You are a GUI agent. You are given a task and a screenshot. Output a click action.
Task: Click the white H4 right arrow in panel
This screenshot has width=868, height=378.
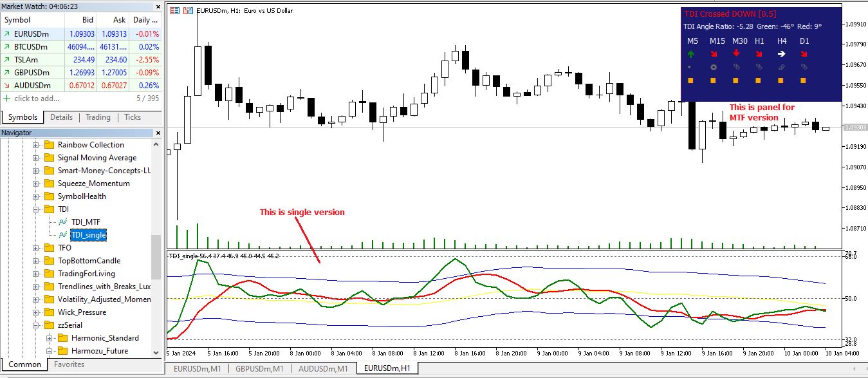[x=781, y=54]
